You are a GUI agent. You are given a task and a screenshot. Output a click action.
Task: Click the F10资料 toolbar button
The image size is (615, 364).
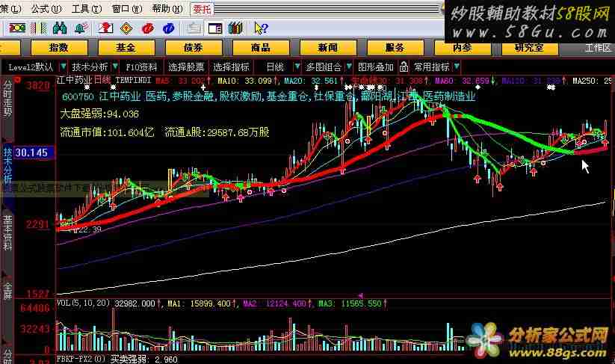(x=141, y=67)
